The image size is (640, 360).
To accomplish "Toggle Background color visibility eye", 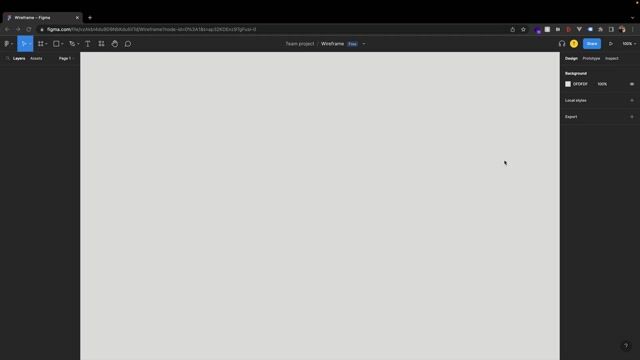I will click(x=632, y=84).
